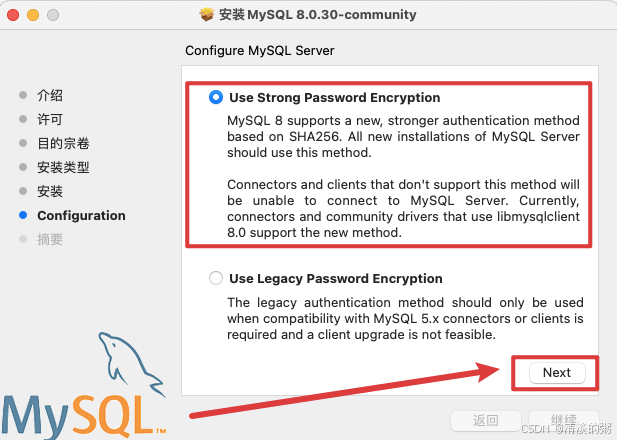Click the 介绍 step in sidebar
The image size is (617, 440).
coord(50,95)
